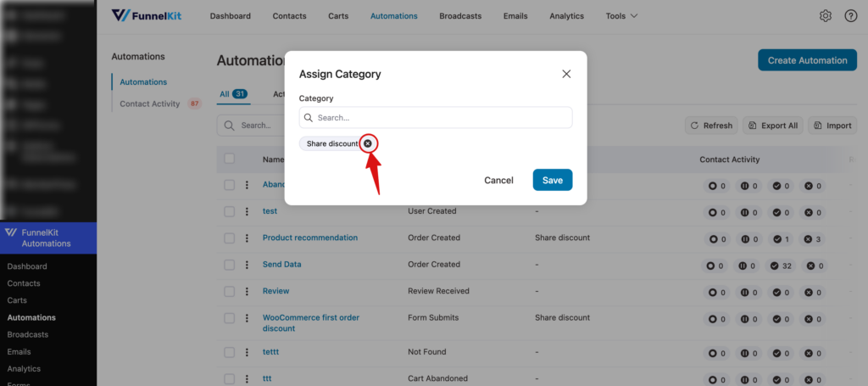Open the Analytics top menu

pos(567,16)
